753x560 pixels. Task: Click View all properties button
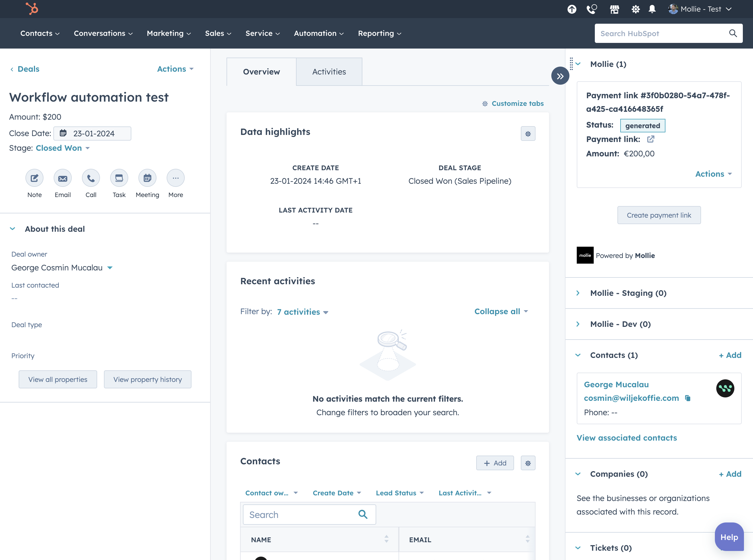click(x=58, y=379)
